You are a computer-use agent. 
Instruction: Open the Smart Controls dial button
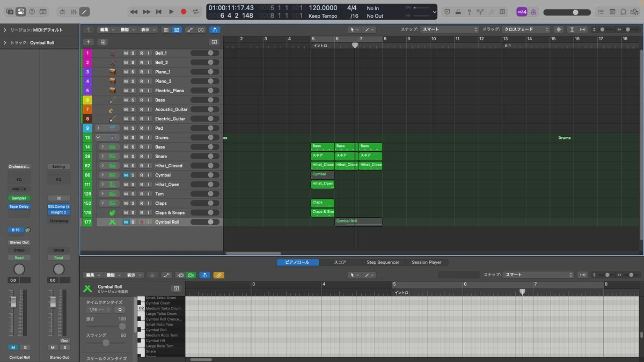coord(62,11)
